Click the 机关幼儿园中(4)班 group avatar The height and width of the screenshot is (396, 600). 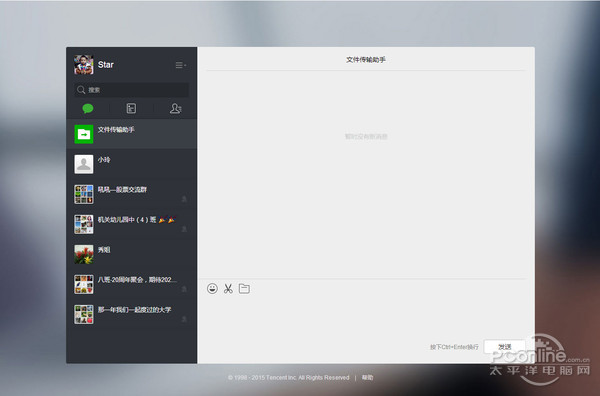(84, 224)
